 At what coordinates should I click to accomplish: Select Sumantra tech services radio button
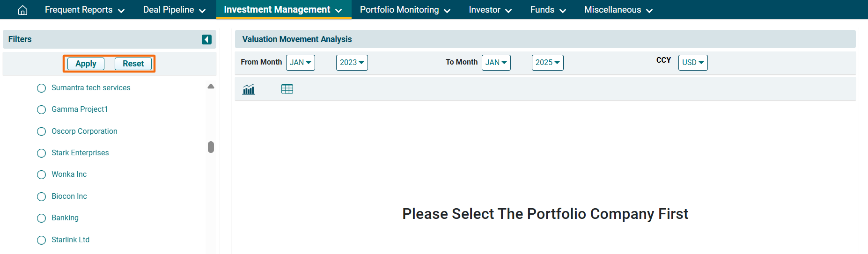tap(42, 88)
